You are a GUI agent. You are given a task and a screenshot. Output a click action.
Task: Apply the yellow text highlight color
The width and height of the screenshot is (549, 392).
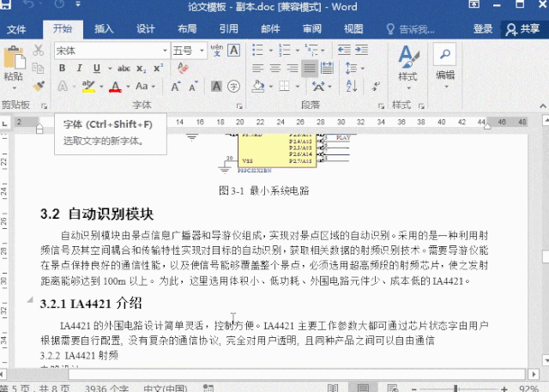click(x=88, y=86)
